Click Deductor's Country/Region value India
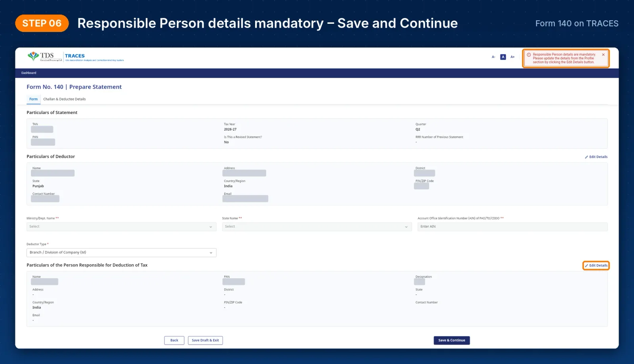Viewport: 634px width, 364px height. click(228, 186)
